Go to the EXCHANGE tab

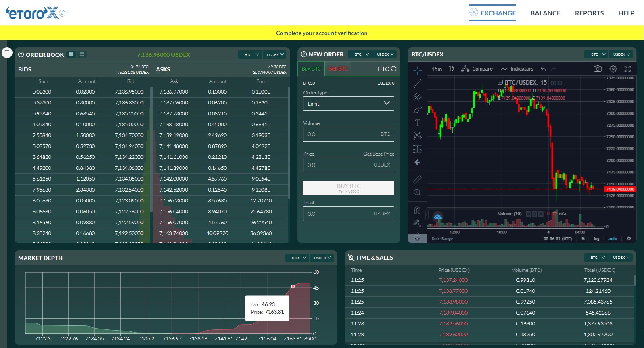(493, 13)
